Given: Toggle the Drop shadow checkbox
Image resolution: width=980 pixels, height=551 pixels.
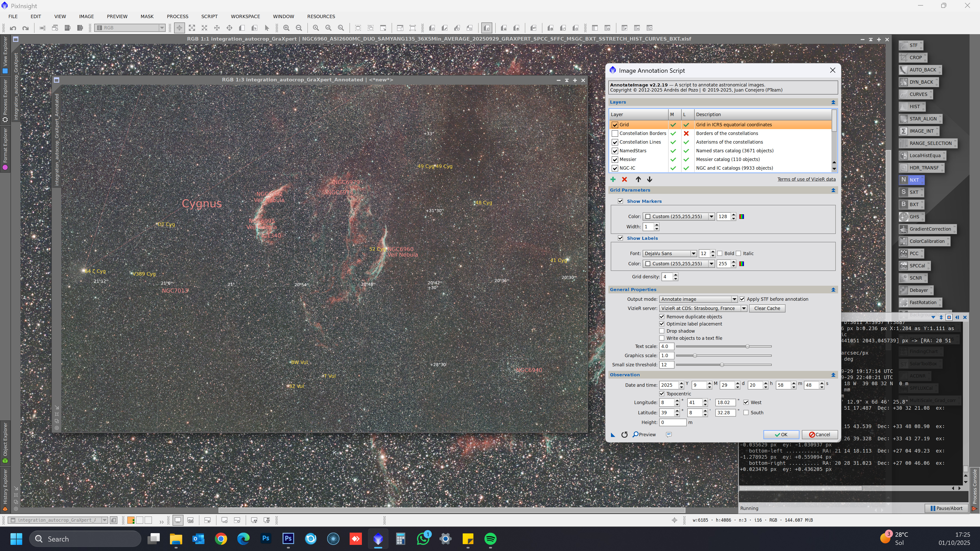Looking at the screenshot, I should click(662, 331).
